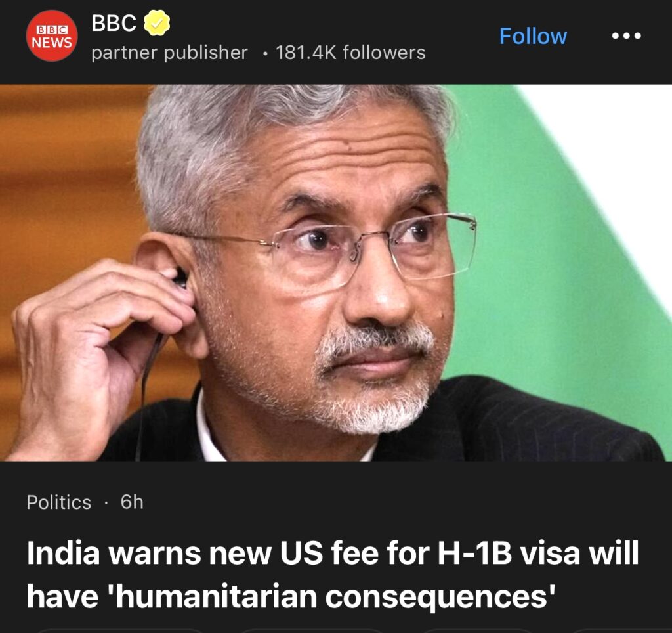The height and width of the screenshot is (633, 672).
Task: Browse the Politics category tag
Action: pyautogui.click(x=58, y=502)
